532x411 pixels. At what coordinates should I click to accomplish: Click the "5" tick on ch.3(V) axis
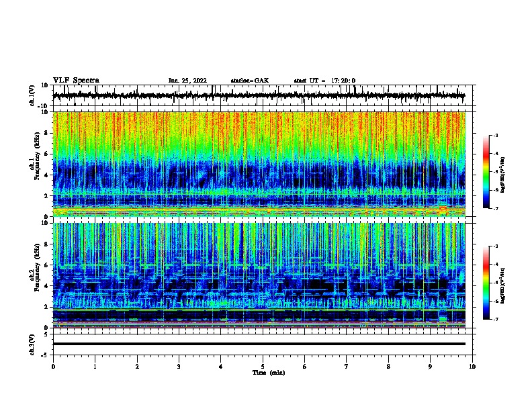[x=46, y=334]
